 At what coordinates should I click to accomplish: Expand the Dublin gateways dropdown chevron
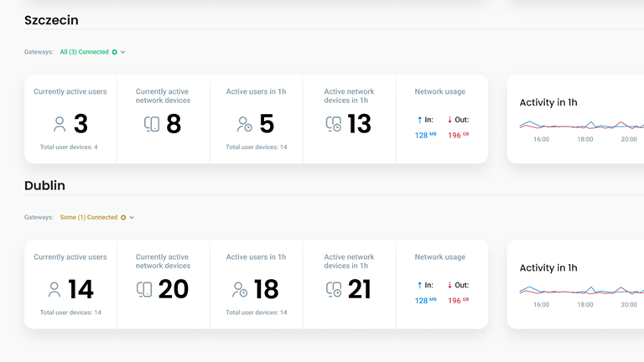click(132, 218)
